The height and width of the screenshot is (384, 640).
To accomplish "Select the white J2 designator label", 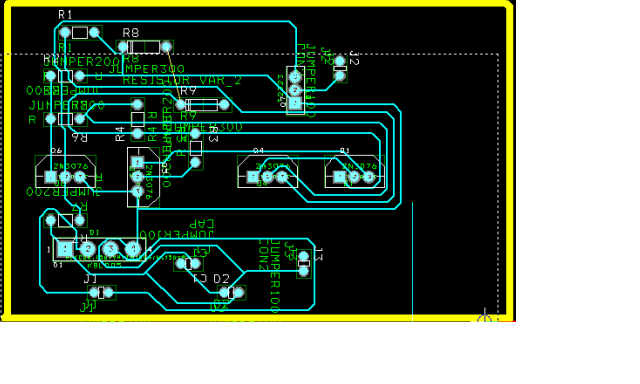I will 354,58.
